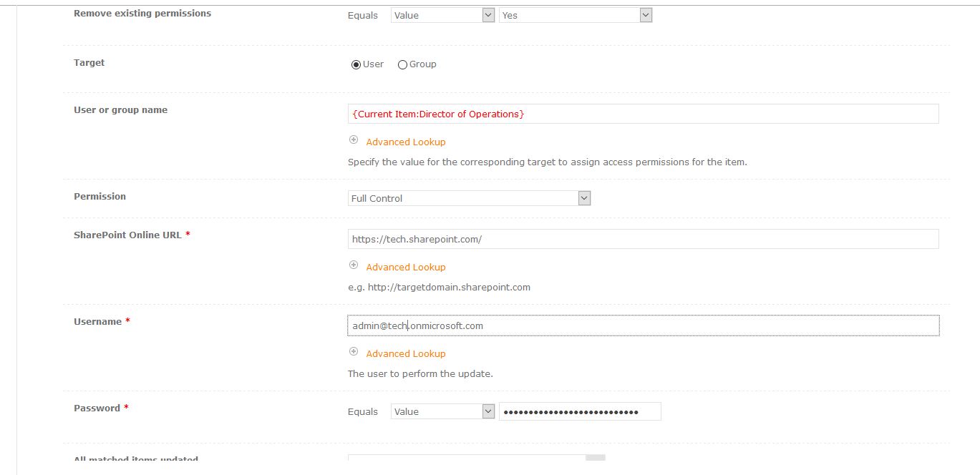
Task: Select the Group radio button for Target
Action: click(402, 64)
